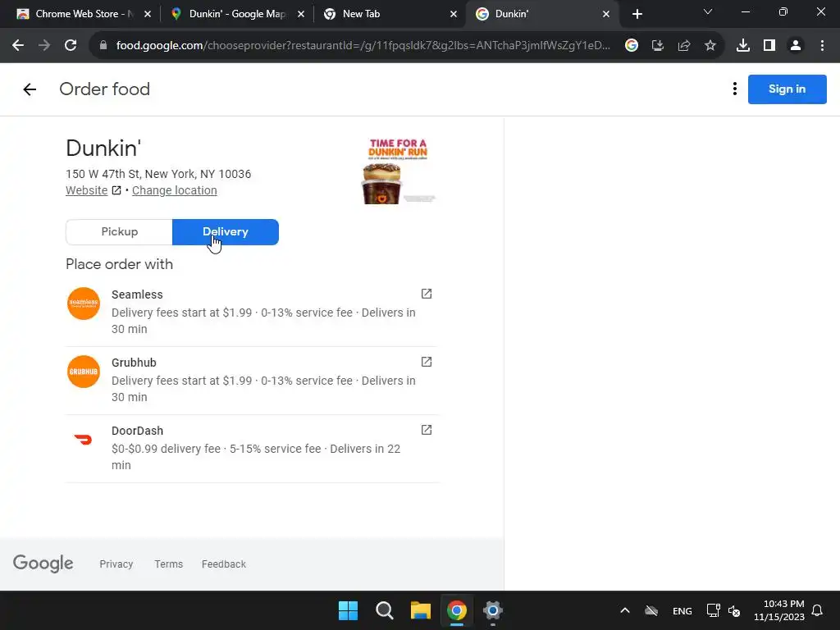Image resolution: width=840 pixels, height=630 pixels.
Task: Open the notifications bell
Action: 818,610
